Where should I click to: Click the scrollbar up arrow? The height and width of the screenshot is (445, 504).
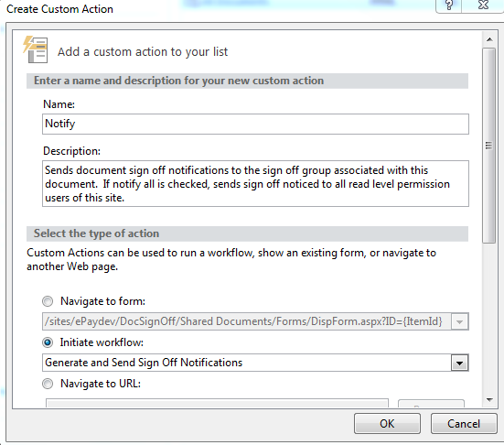(489, 39)
